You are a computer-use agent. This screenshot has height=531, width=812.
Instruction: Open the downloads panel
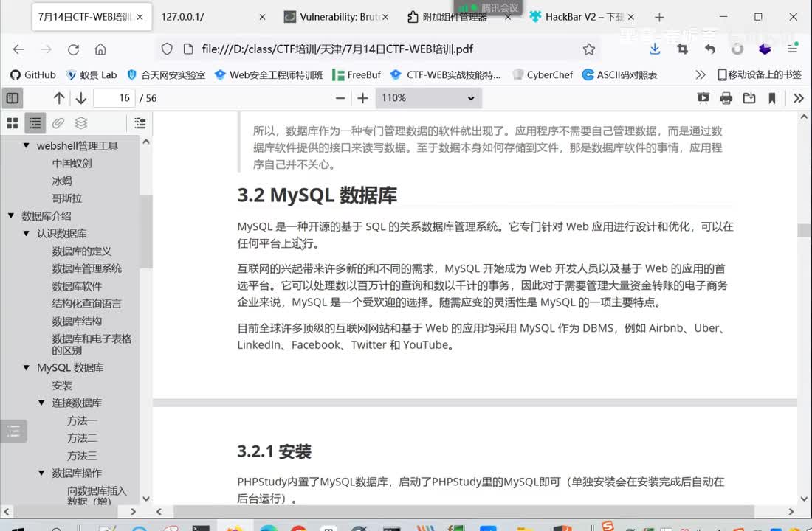click(x=655, y=49)
